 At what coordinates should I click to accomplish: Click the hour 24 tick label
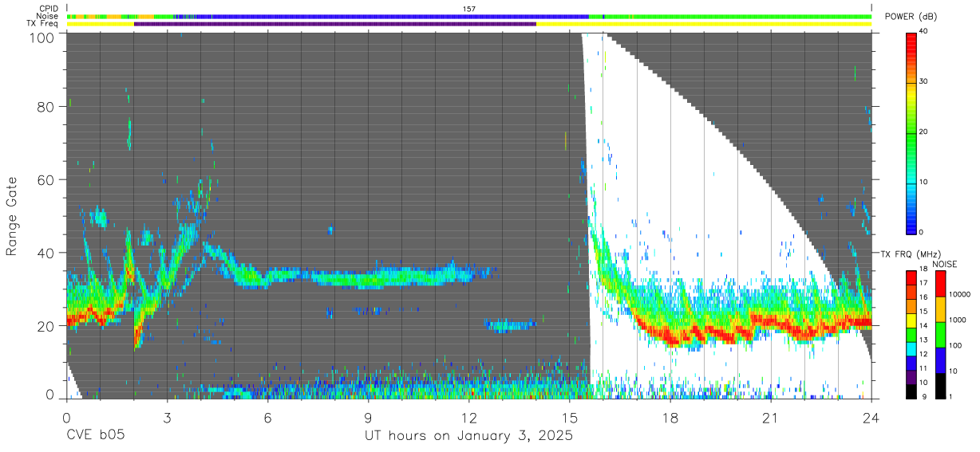coord(871,417)
